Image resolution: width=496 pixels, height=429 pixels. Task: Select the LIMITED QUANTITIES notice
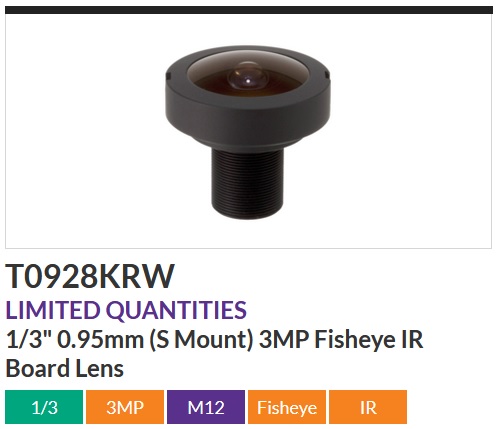pos(126,310)
